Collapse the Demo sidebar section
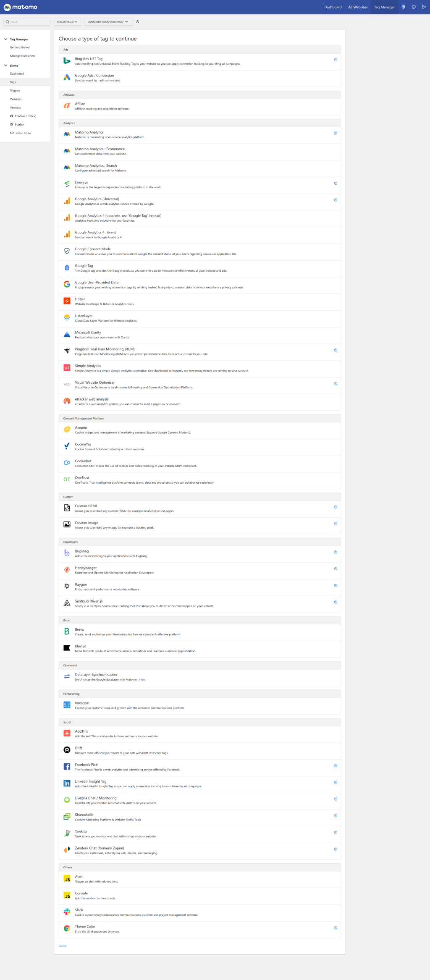The image size is (430, 980). tap(6, 66)
